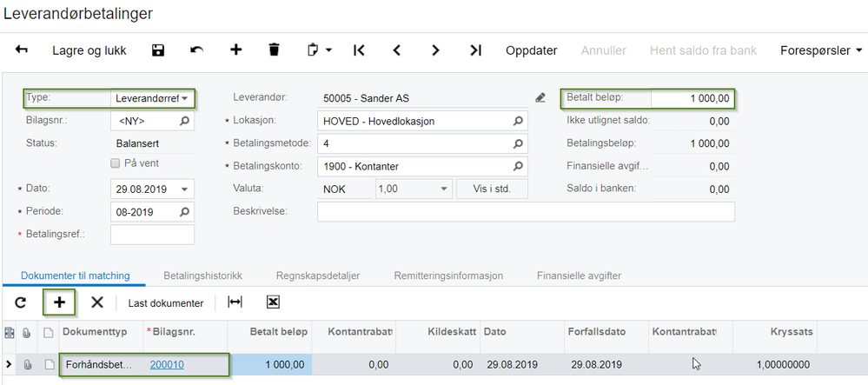Add new document row plus icon

[x=59, y=302]
